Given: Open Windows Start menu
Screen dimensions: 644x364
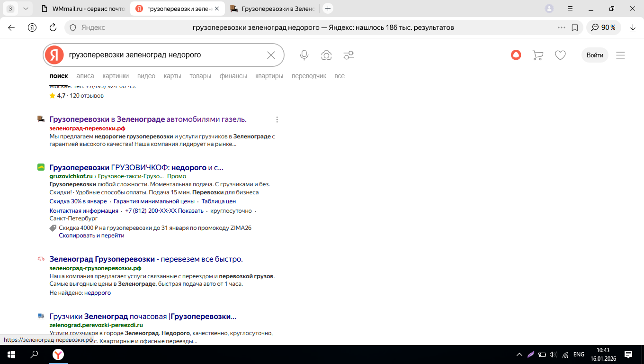Looking at the screenshot, I should [11, 355].
